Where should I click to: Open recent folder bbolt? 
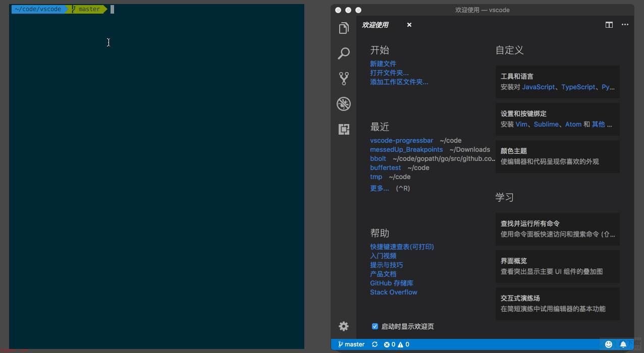(378, 158)
